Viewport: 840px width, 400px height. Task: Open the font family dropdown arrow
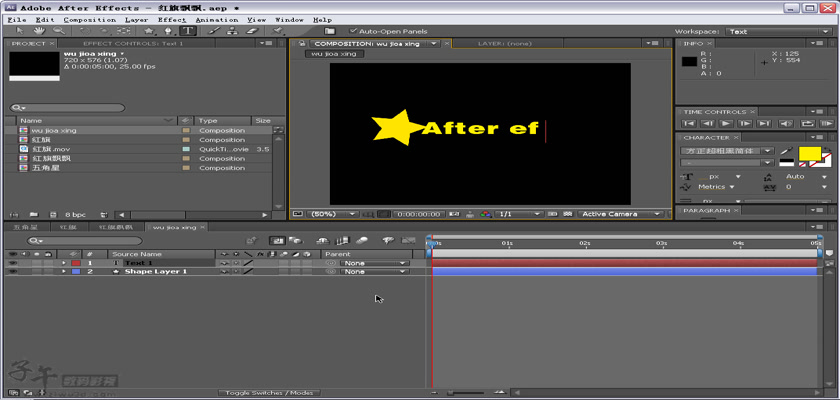pyautogui.click(x=769, y=151)
